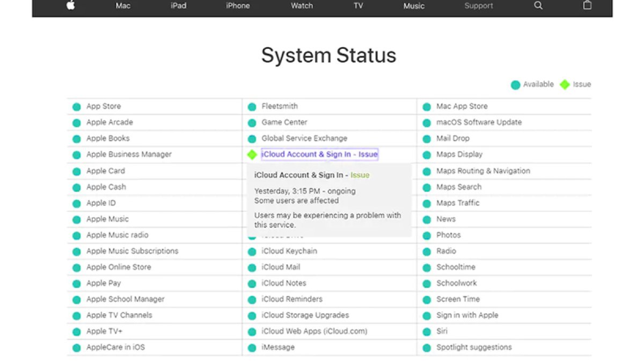Screen dimensions: 644x362
Task: Click the 'Some users are affected' tooltip text
Action: coord(296,201)
